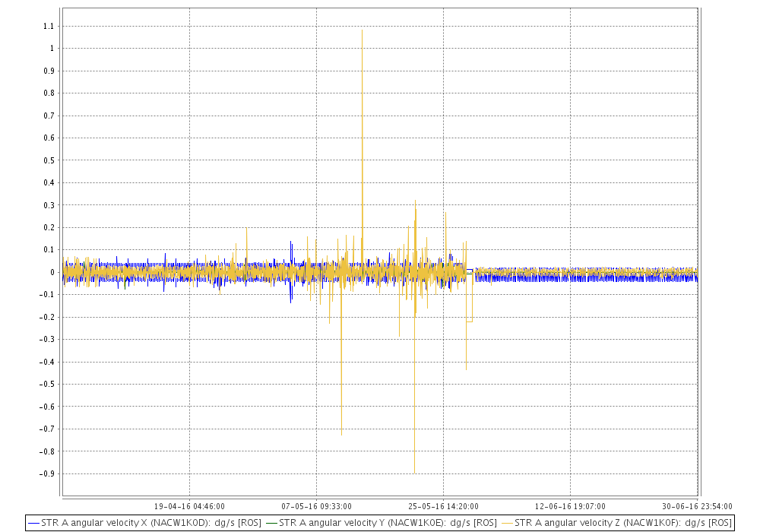This screenshot has width=760, height=532.
Task: Click the yellow line swatch for velocity Z
Action: [507, 524]
